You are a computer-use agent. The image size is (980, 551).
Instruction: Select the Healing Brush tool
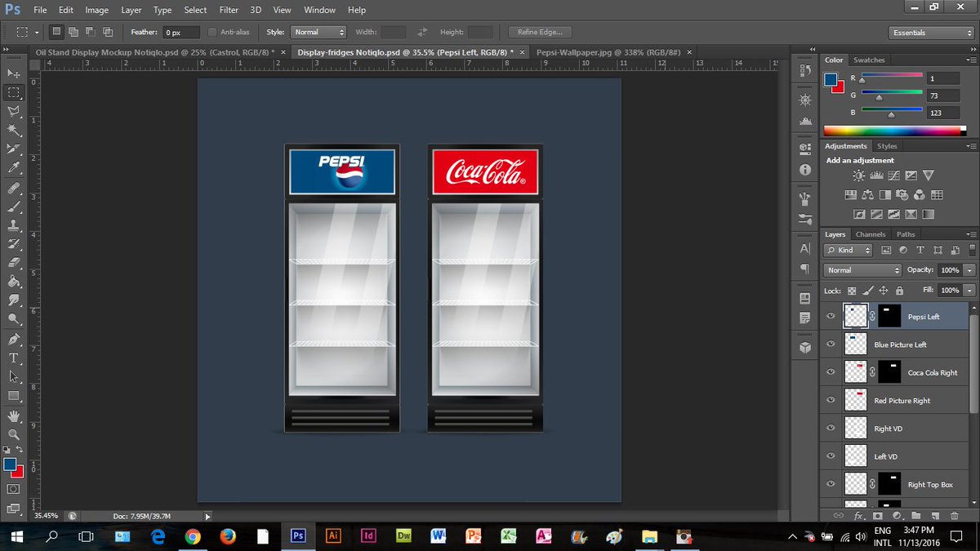click(x=14, y=188)
